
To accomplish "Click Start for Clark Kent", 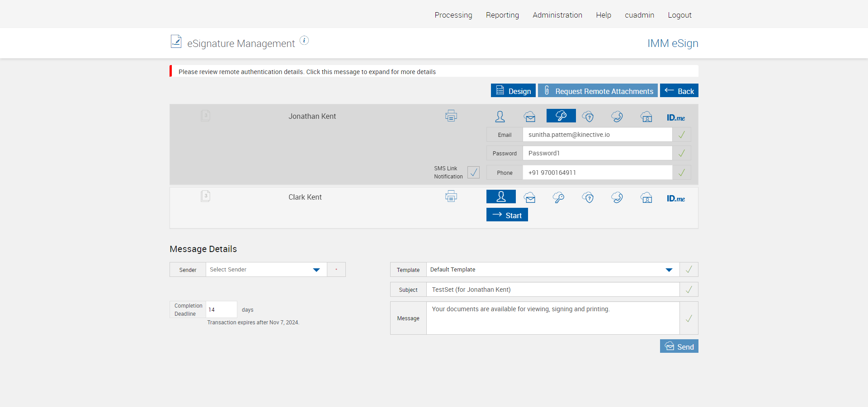I will click(x=507, y=215).
